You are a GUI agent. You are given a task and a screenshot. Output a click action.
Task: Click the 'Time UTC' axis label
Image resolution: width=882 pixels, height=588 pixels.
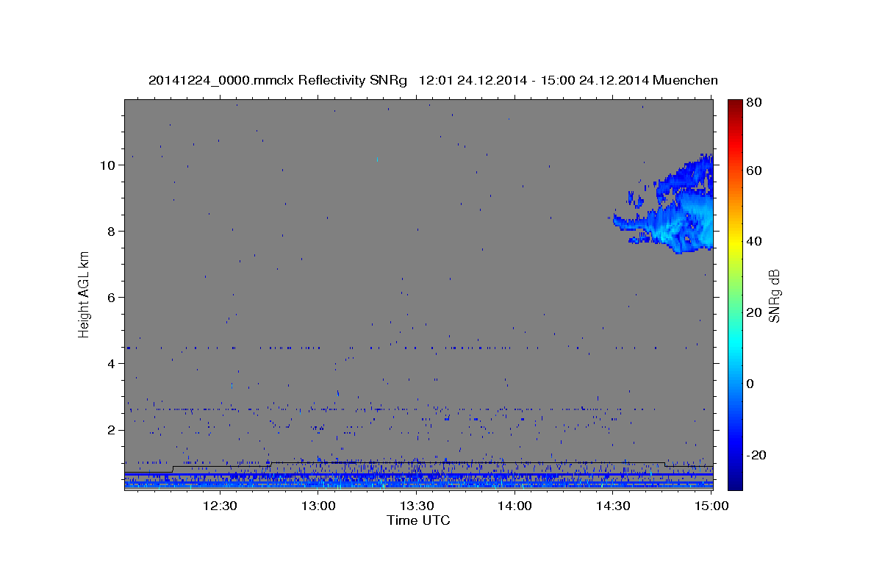418,520
